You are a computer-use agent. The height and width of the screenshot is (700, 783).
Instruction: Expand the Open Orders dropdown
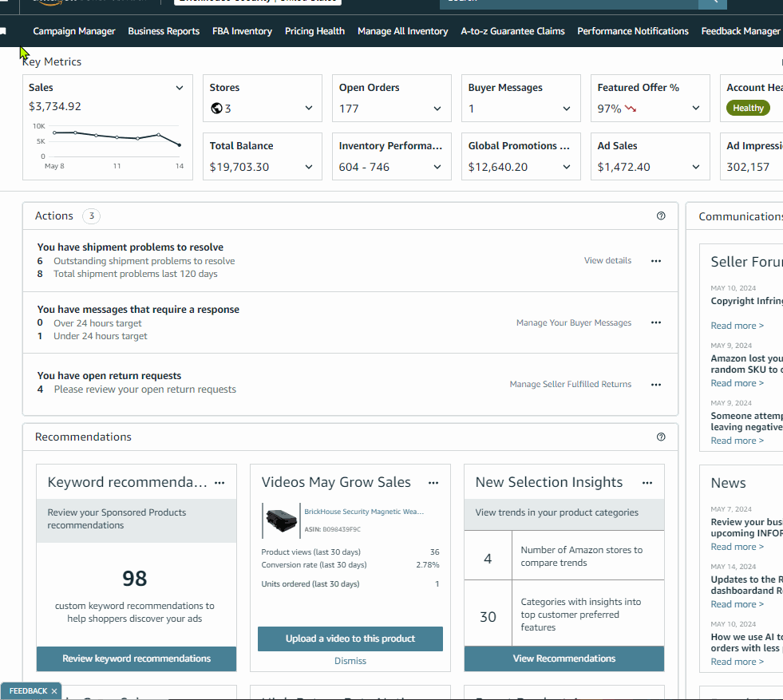tap(437, 109)
